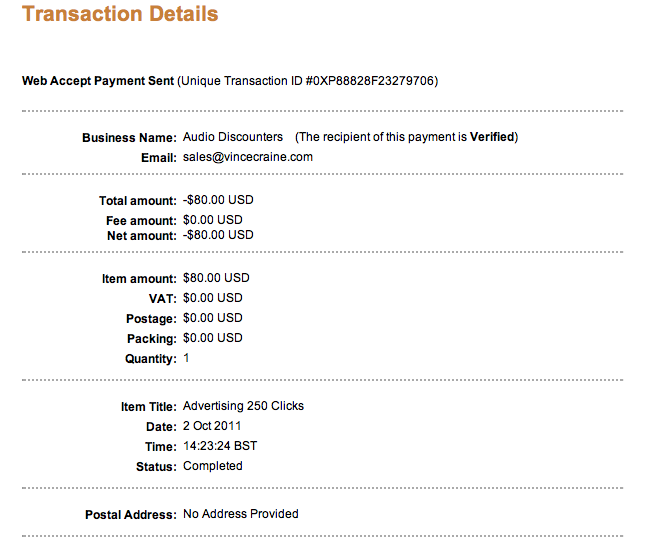Click the No Address Provided text
This screenshot has width=671, height=547.
point(240,514)
